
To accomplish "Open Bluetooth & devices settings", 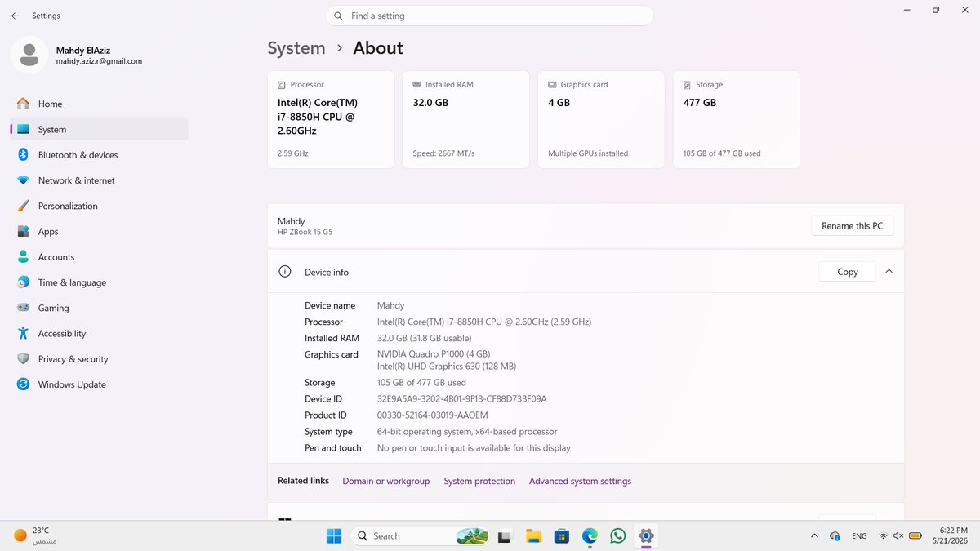I will pyautogui.click(x=99, y=155).
